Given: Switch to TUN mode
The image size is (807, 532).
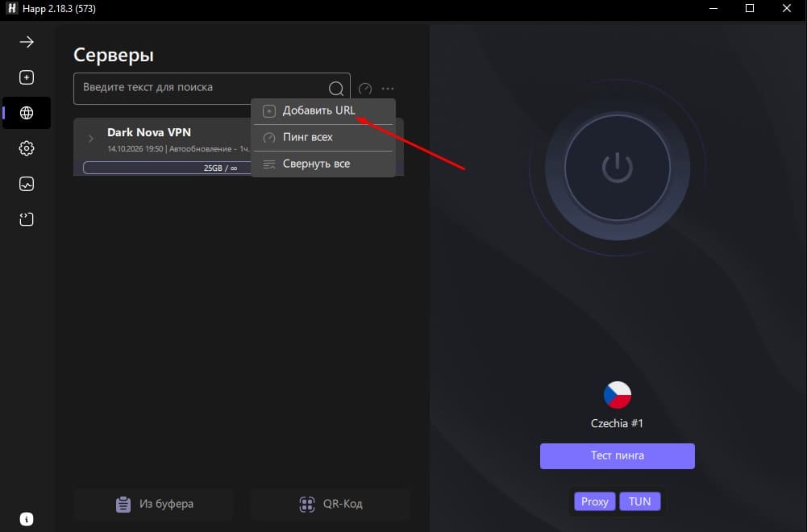Looking at the screenshot, I should click(640, 501).
